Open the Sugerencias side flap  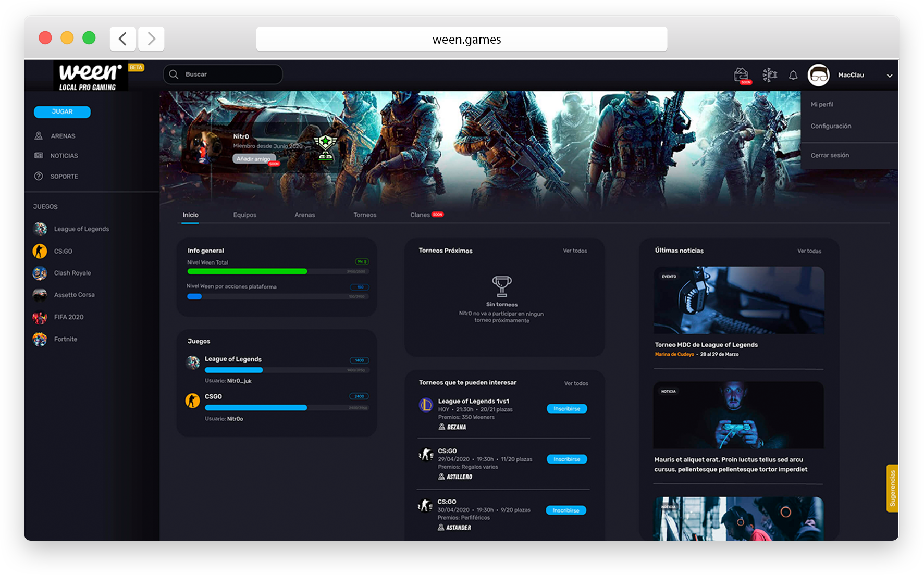pyautogui.click(x=893, y=489)
